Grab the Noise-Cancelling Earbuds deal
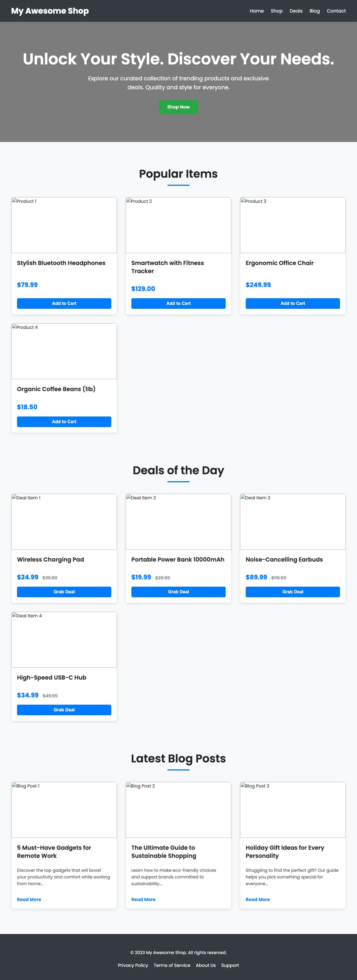Screen dimensions: 357x980 tap(292, 592)
